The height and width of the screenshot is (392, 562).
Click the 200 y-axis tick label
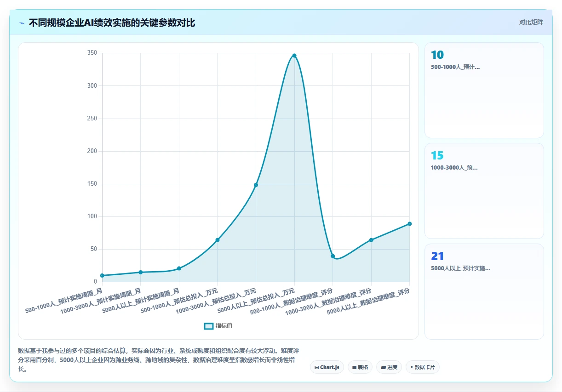[92, 151]
